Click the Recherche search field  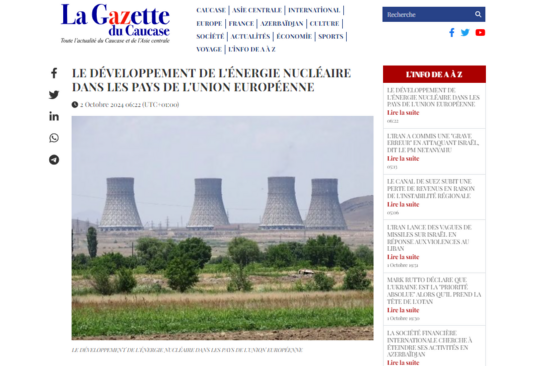click(428, 14)
